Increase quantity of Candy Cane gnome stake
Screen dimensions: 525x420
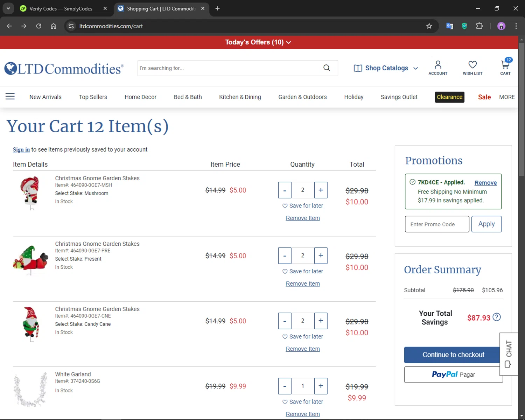pyautogui.click(x=321, y=321)
